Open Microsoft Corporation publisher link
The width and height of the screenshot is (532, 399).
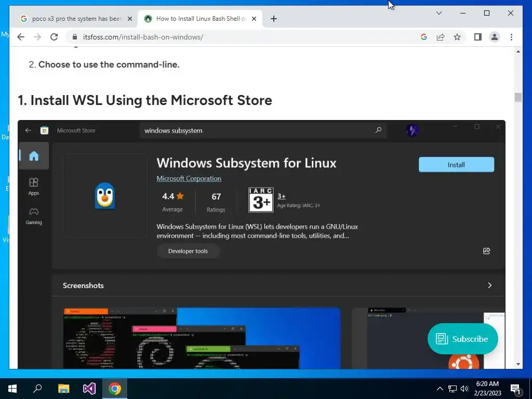coord(189,179)
